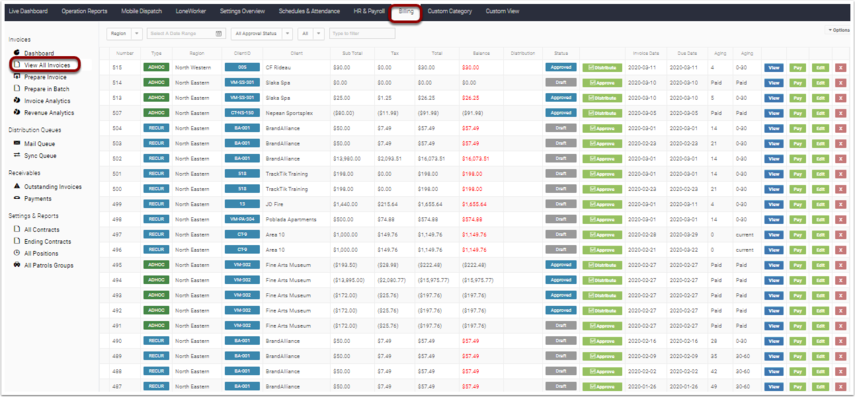Click VM-PA-004 client ID badge
The image size is (855, 397).
pyautogui.click(x=242, y=219)
